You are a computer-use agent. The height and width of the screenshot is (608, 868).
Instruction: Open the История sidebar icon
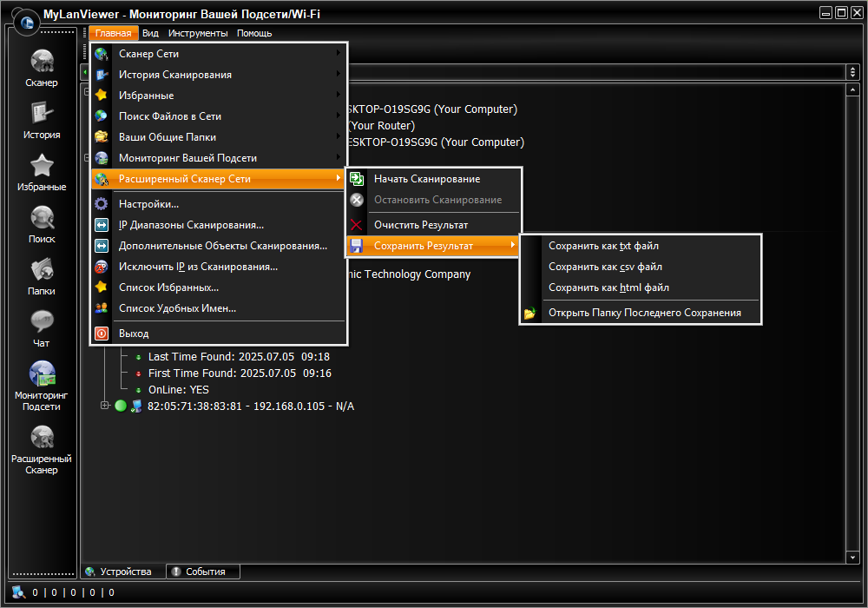click(x=42, y=120)
